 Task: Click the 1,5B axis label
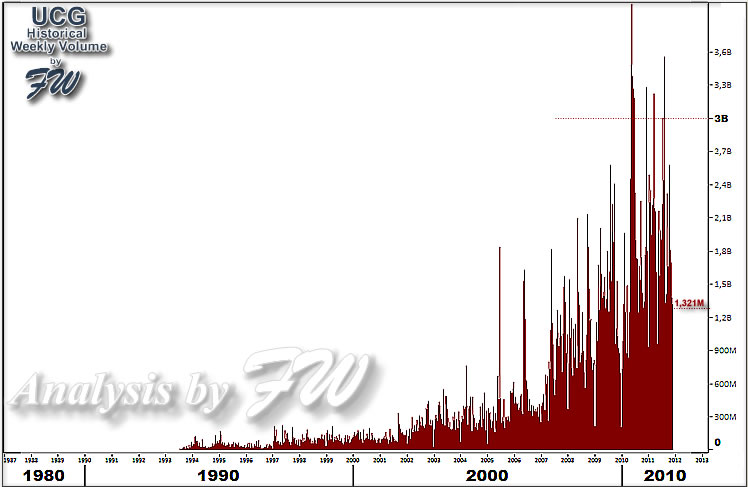pos(723,284)
